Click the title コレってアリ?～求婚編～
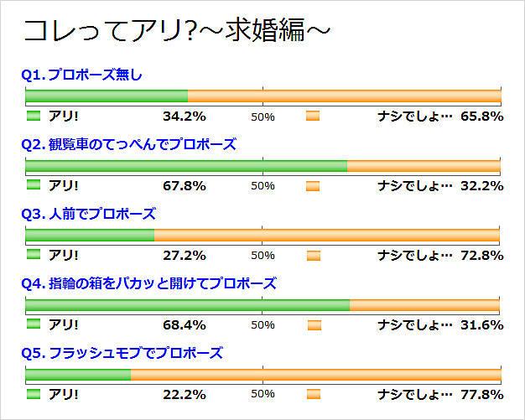The image size is (525, 420). pos(177,30)
